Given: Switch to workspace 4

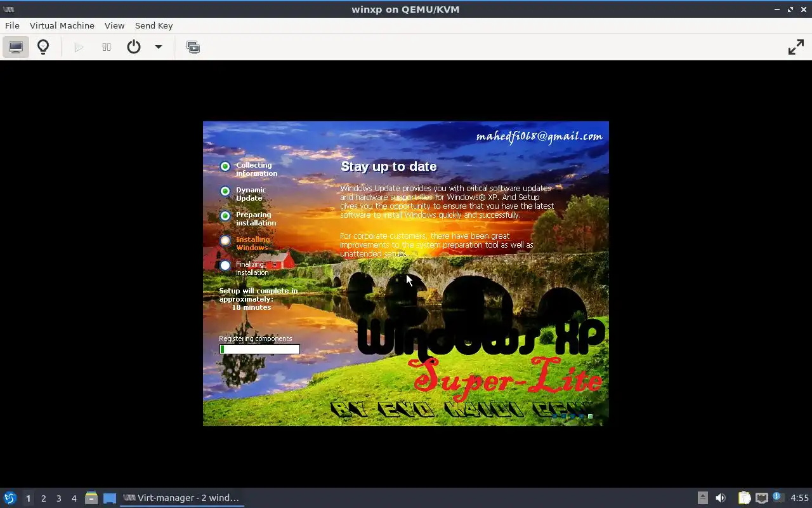Looking at the screenshot, I should point(74,498).
